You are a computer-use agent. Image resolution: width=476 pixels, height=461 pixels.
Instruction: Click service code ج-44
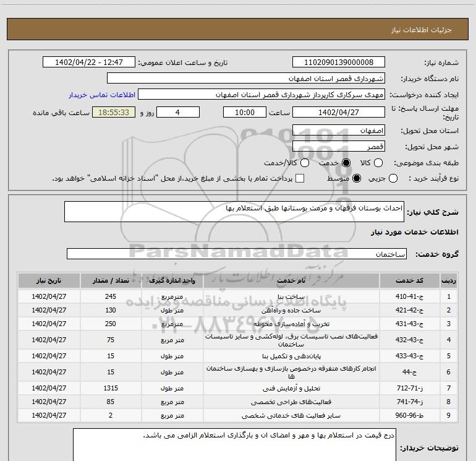tap(409, 373)
